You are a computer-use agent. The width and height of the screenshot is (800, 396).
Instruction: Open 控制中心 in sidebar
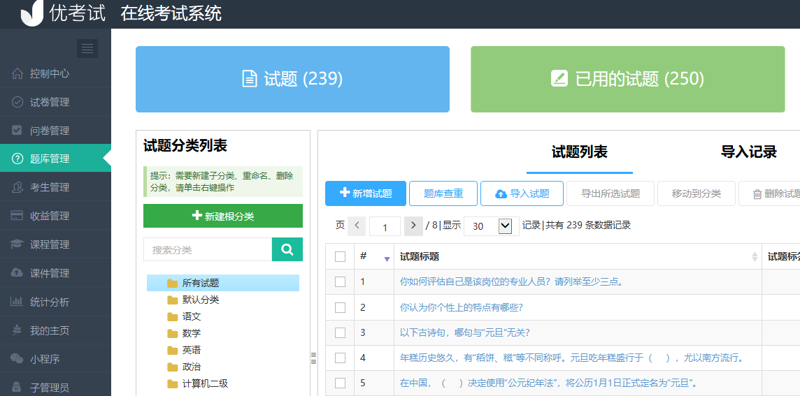click(55, 73)
